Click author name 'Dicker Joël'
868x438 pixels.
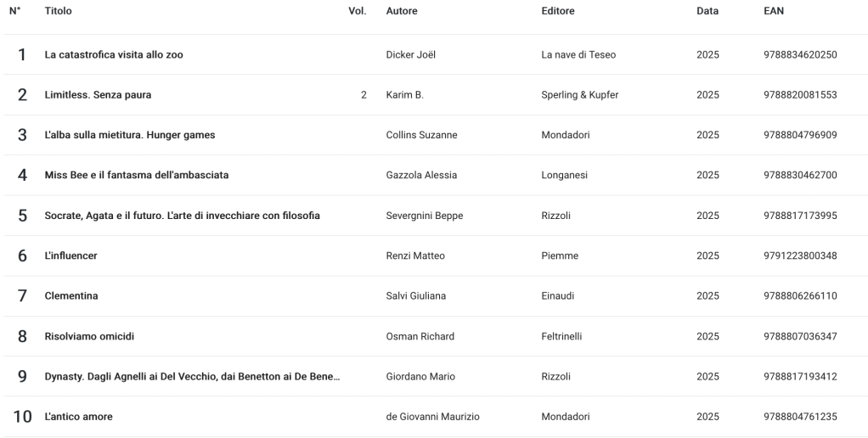click(x=411, y=55)
